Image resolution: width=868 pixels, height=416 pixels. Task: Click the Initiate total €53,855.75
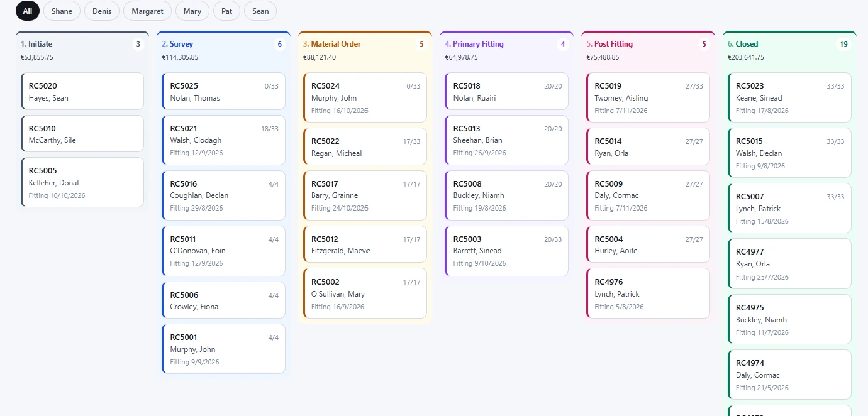[x=37, y=57]
